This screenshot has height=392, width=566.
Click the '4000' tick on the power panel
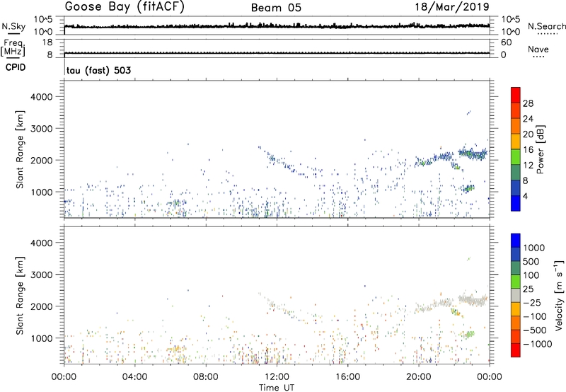42,97
